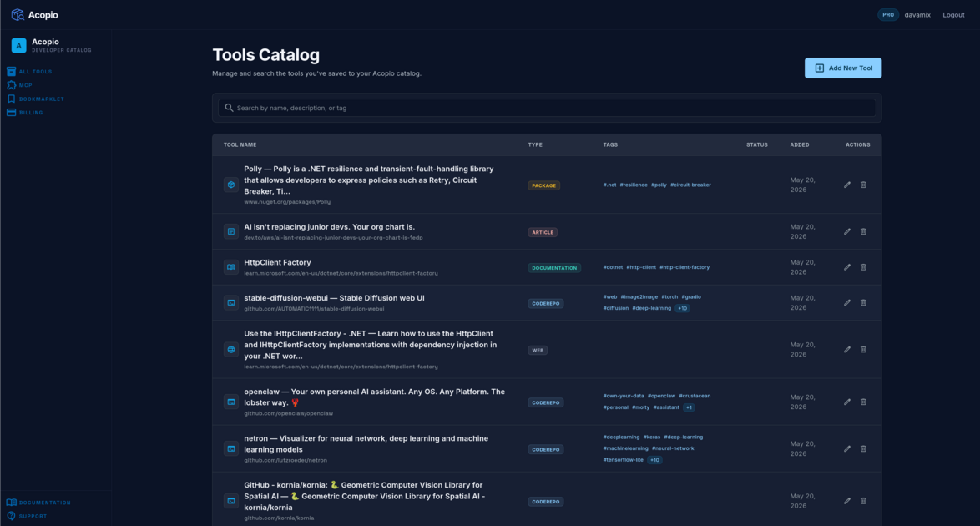Edit the HttpClient Factory entry

[x=847, y=267]
